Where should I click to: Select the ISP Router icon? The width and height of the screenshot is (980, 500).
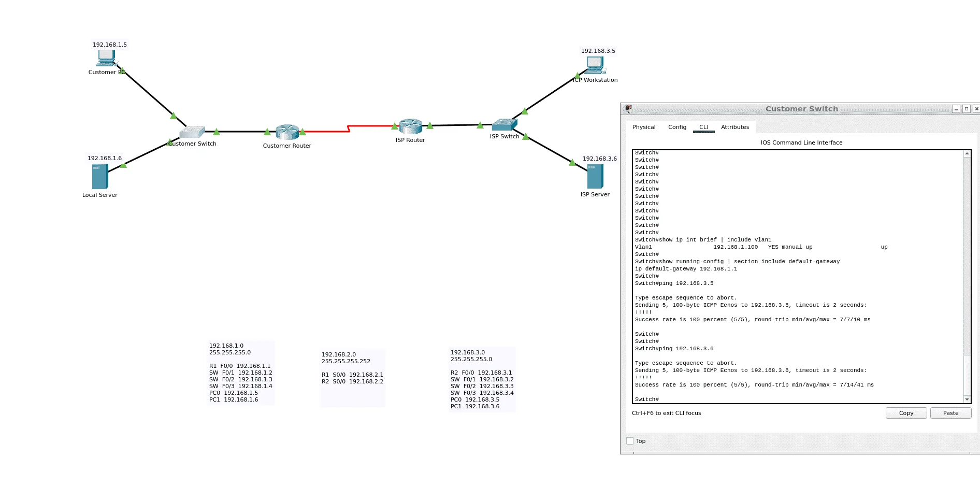pyautogui.click(x=411, y=126)
